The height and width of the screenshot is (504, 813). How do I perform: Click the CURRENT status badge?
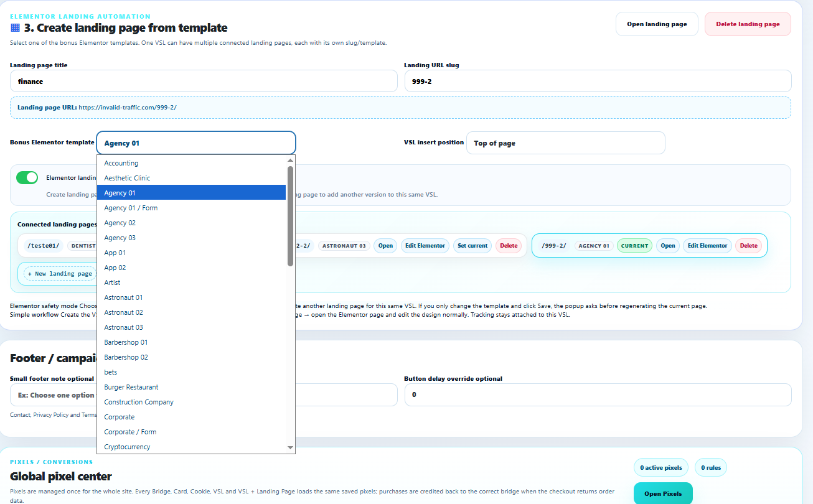pos(634,246)
